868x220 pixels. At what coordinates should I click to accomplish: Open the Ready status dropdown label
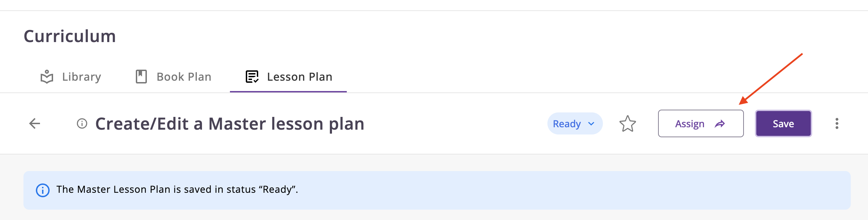click(567, 124)
